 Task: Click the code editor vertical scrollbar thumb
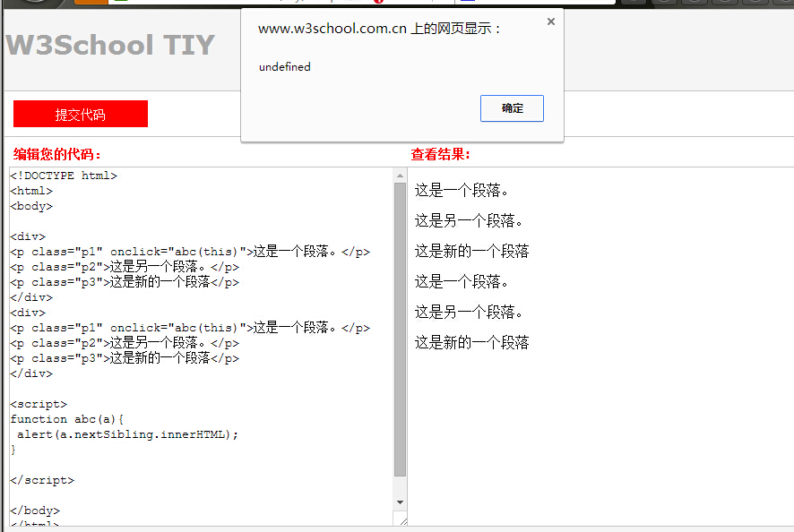pyautogui.click(x=400, y=329)
